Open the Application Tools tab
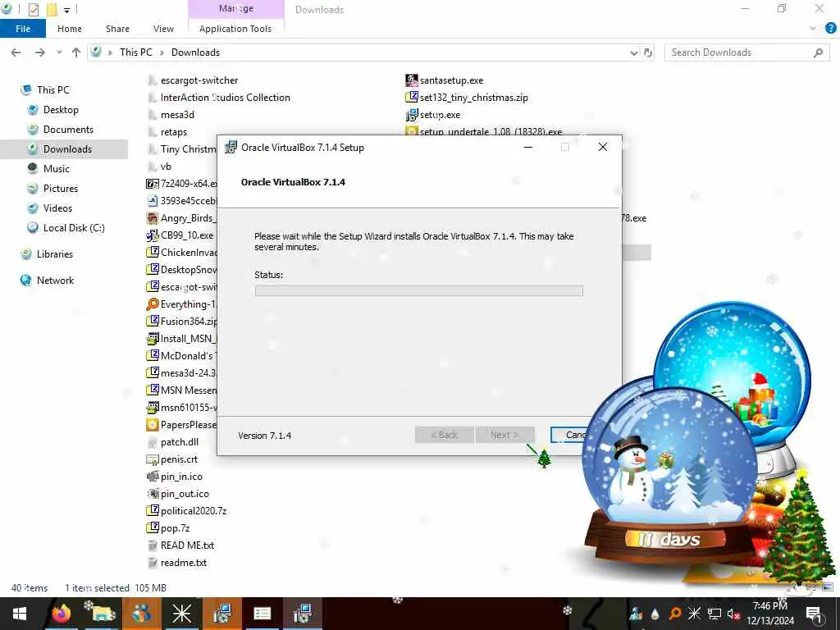 [x=235, y=29]
